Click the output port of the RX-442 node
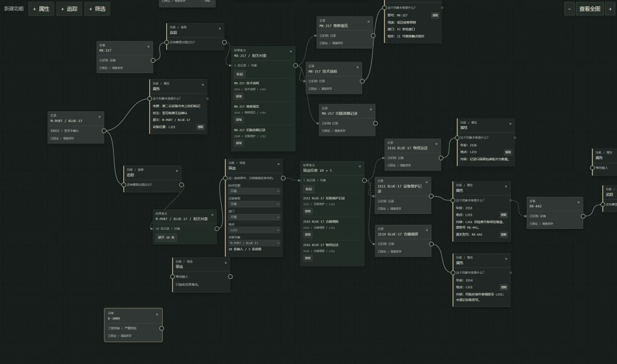 click(583, 216)
